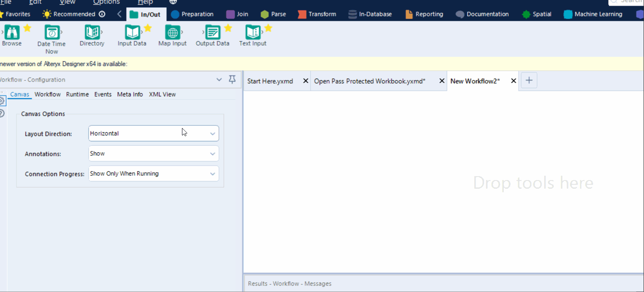644x292 pixels.
Task: Open the Preparation tool category
Action: point(192,14)
